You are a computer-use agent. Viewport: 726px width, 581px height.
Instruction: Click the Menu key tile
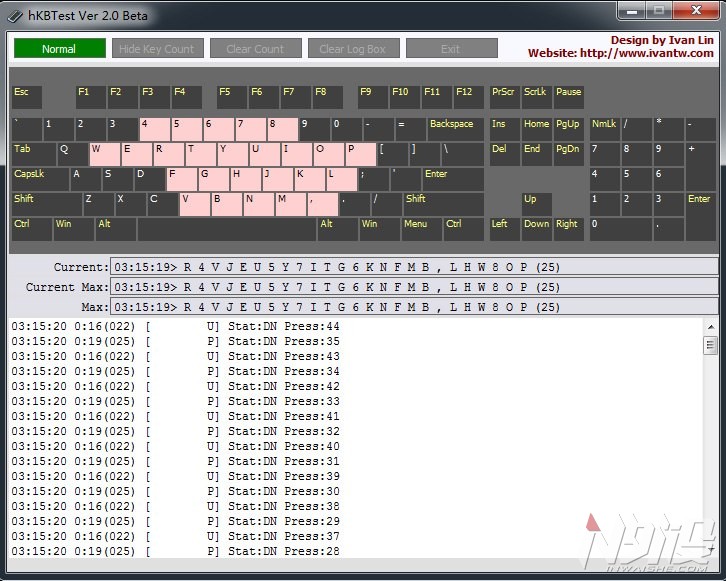click(x=422, y=229)
